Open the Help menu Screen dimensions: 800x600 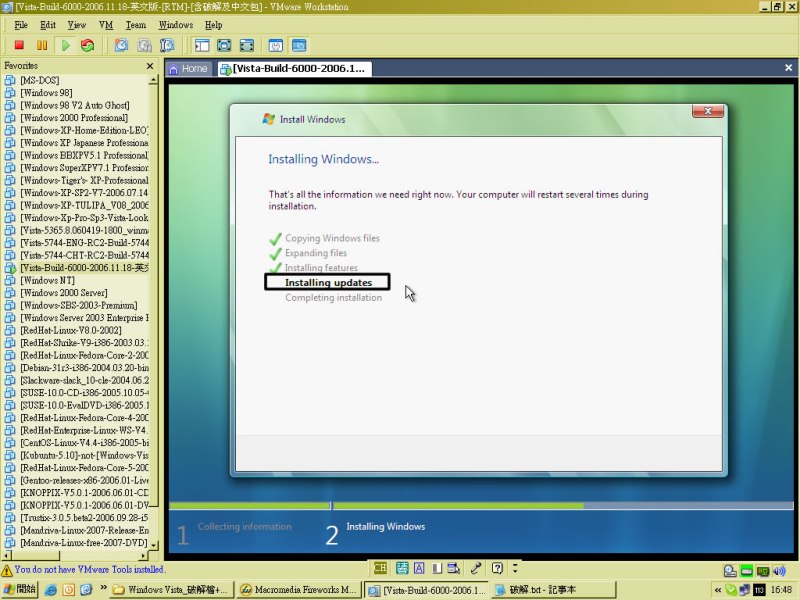tap(213, 25)
